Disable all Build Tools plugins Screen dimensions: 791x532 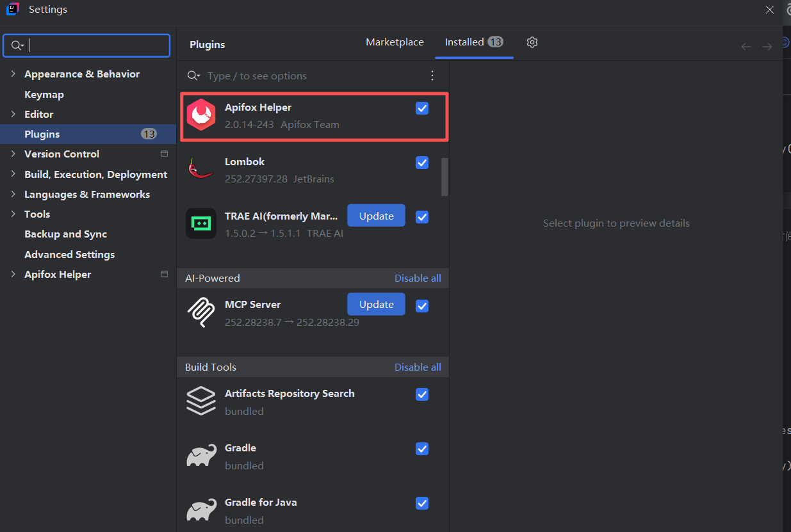418,367
